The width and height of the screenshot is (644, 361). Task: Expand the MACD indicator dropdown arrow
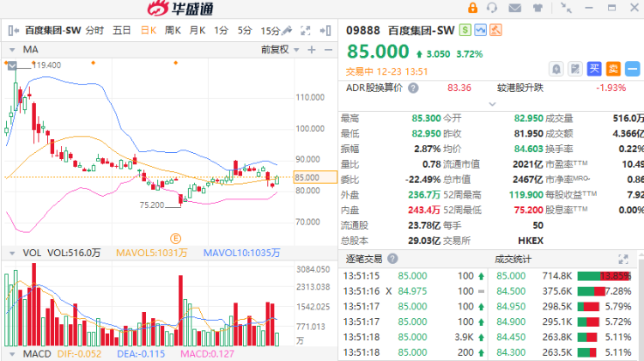pos(12,354)
